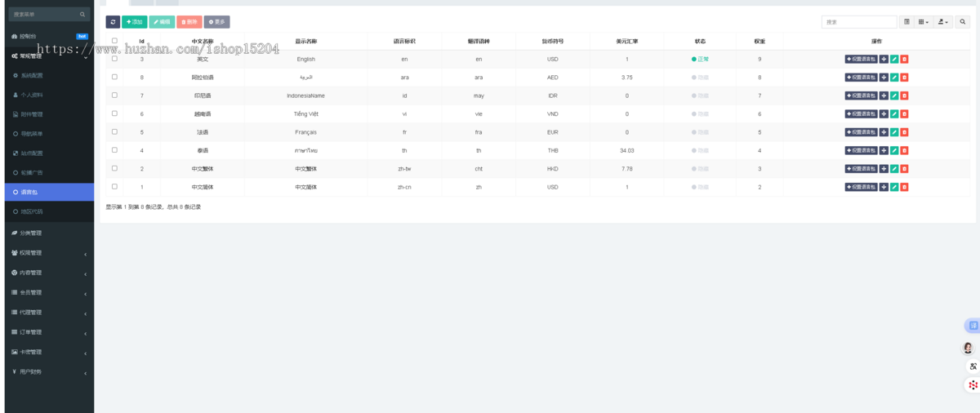Image resolution: width=980 pixels, height=413 pixels.
Task: Expand the 用户财务 sidebar group
Action: [49, 372]
